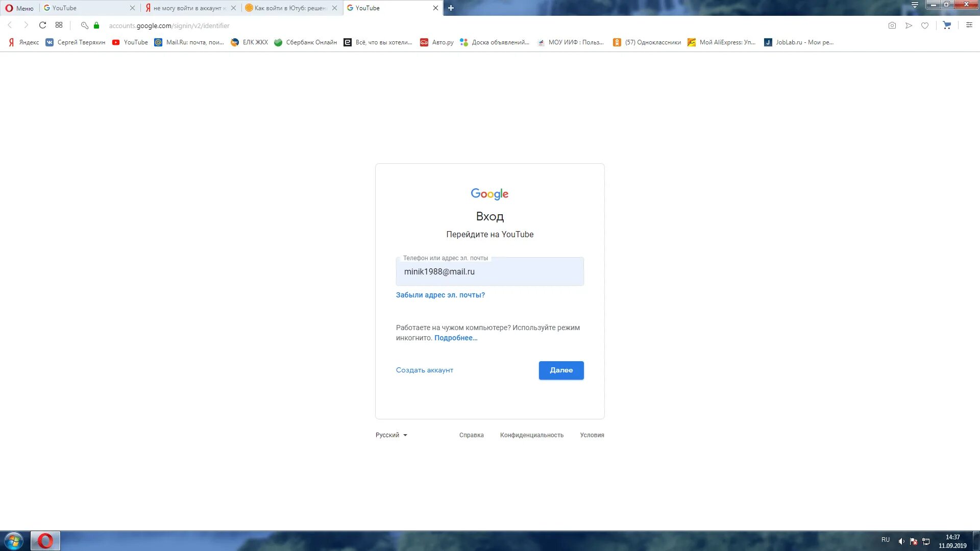The image size is (980, 551).
Task: Click the bookmark star icon in address bar
Action: tap(925, 26)
